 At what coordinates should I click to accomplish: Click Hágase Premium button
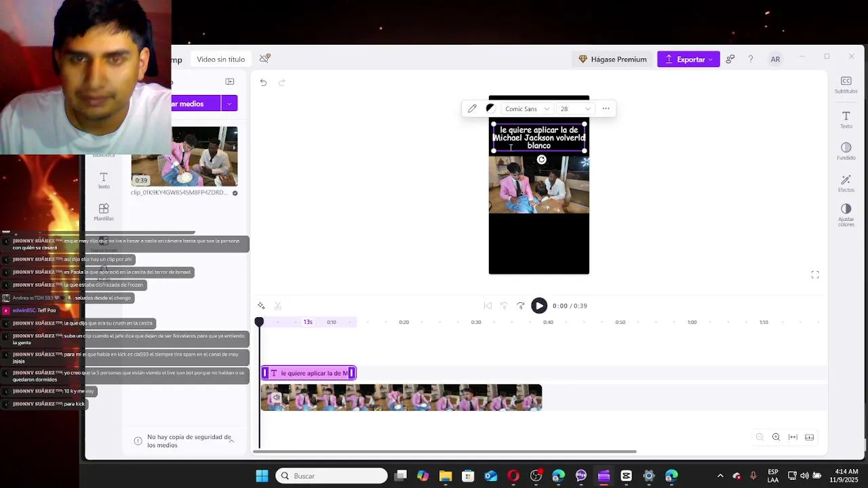point(612,60)
